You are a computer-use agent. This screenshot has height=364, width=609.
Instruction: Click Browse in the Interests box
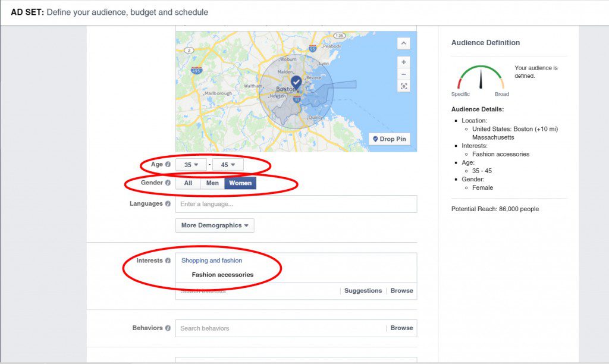pyautogui.click(x=401, y=291)
